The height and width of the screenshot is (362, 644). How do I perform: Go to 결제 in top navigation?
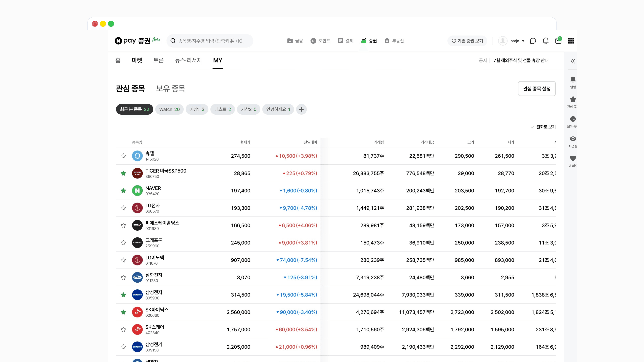click(345, 41)
